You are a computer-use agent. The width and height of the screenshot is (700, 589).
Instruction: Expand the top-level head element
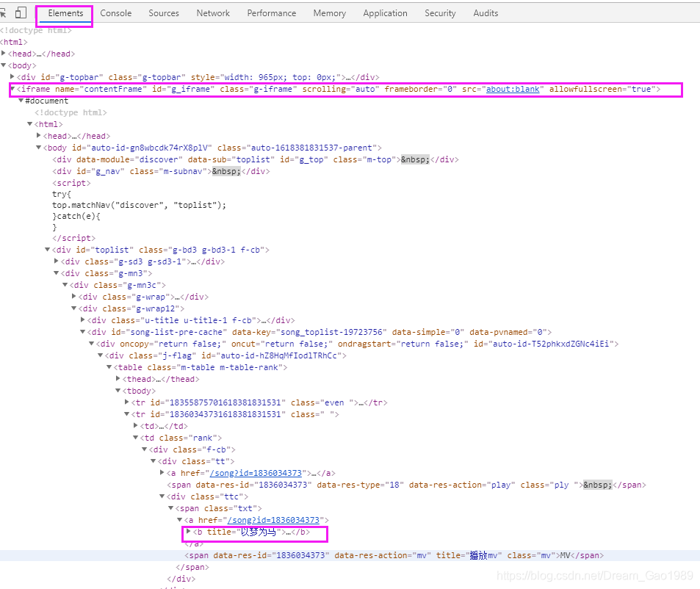4,53
